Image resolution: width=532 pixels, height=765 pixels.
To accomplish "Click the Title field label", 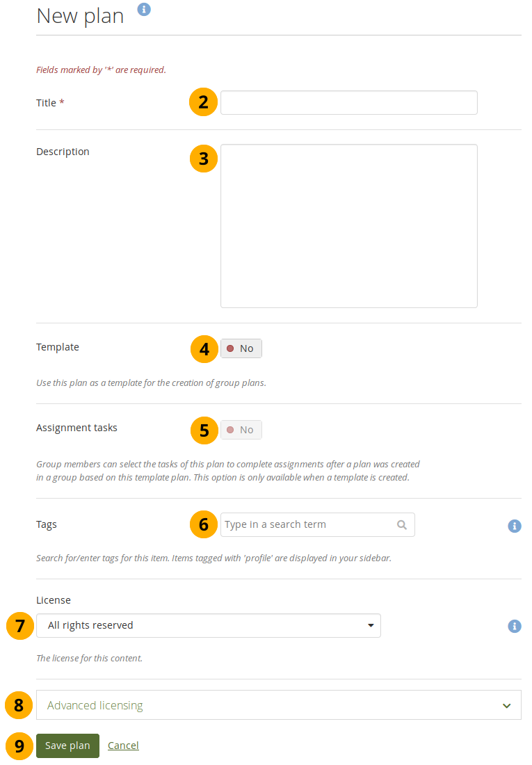I will [x=46, y=102].
